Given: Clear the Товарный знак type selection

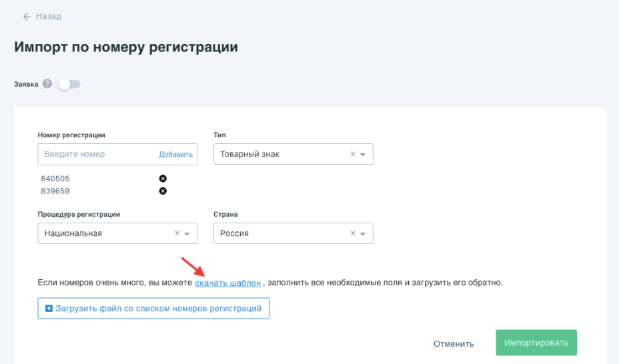Looking at the screenshot, I should (x=353, y=154).
